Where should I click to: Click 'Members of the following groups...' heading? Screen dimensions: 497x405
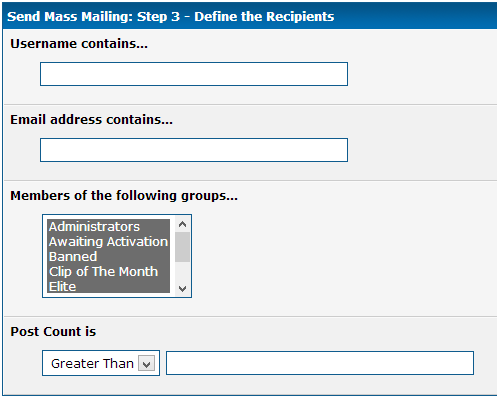pos(124,196)
